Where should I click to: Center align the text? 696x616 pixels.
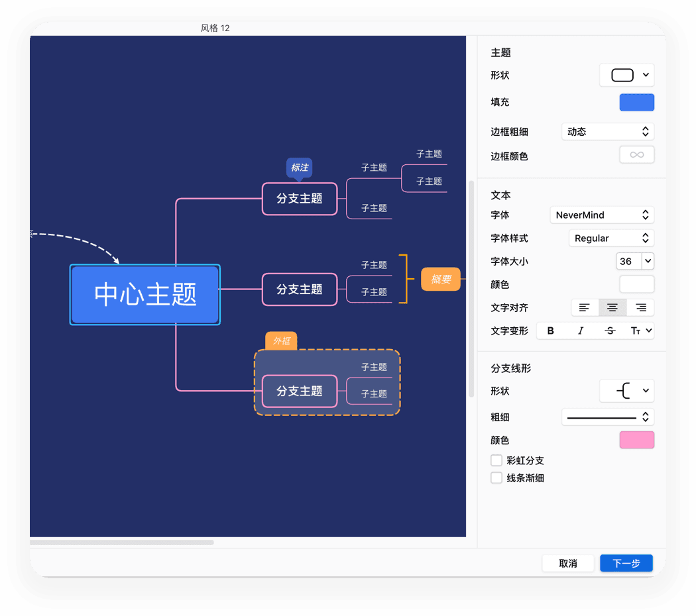pos(612,307)
